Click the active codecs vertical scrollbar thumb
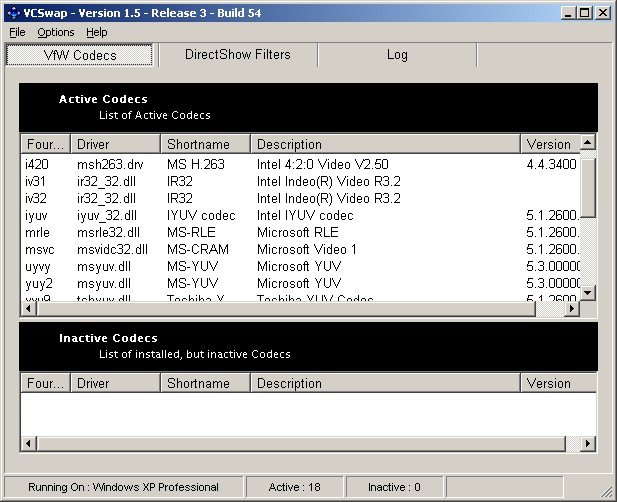Screen dimensions: 617x502 coord(588,188)
